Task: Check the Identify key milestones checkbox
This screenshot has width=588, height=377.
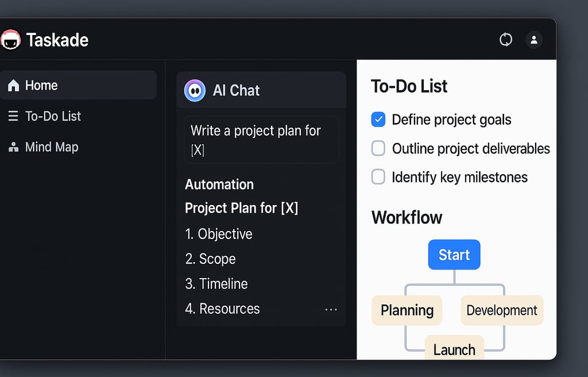Action: click(x=378, y=176)
